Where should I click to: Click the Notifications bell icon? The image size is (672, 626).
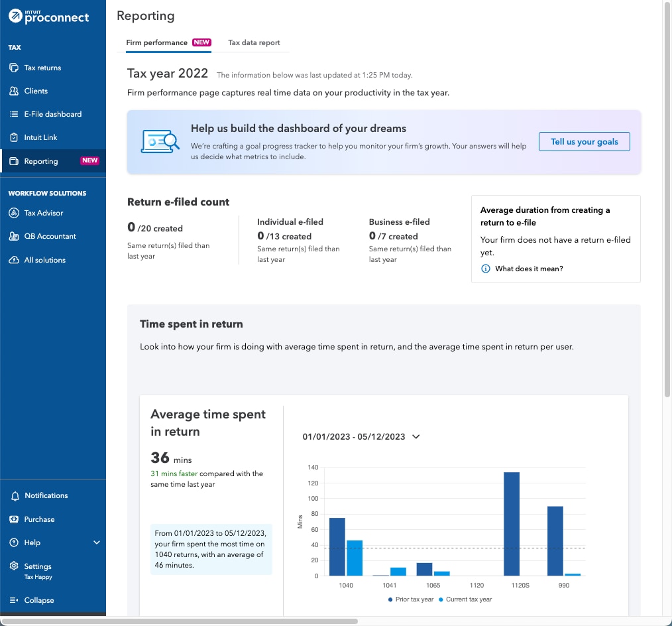(x=15, y=495)
